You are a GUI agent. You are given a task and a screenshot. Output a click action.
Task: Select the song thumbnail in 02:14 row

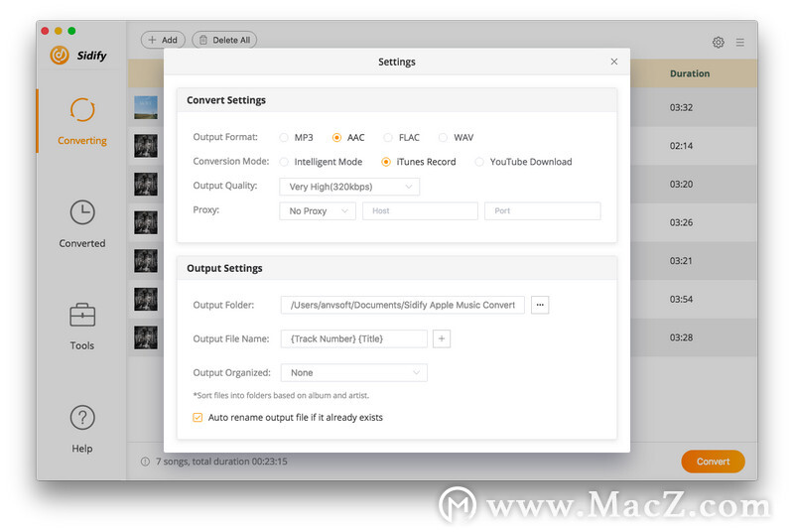(x=146, y=146)
